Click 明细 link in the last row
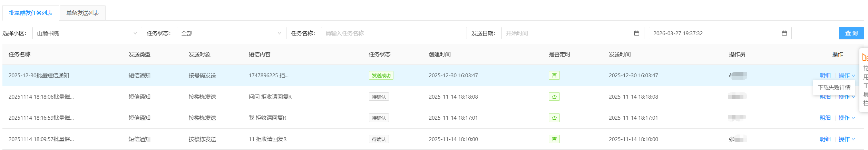 pyautogui.click(x=825, y=139)
